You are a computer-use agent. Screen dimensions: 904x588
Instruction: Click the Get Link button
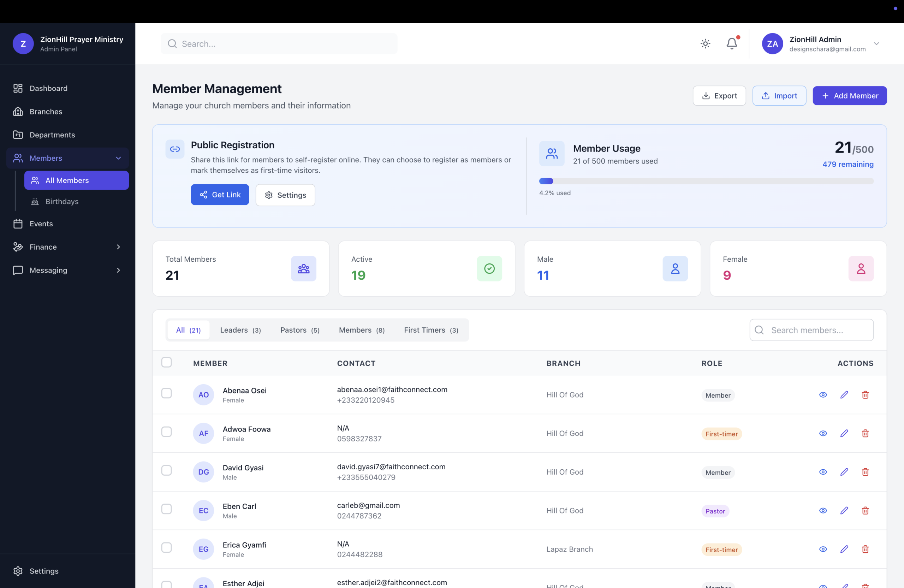coord(220,194)
